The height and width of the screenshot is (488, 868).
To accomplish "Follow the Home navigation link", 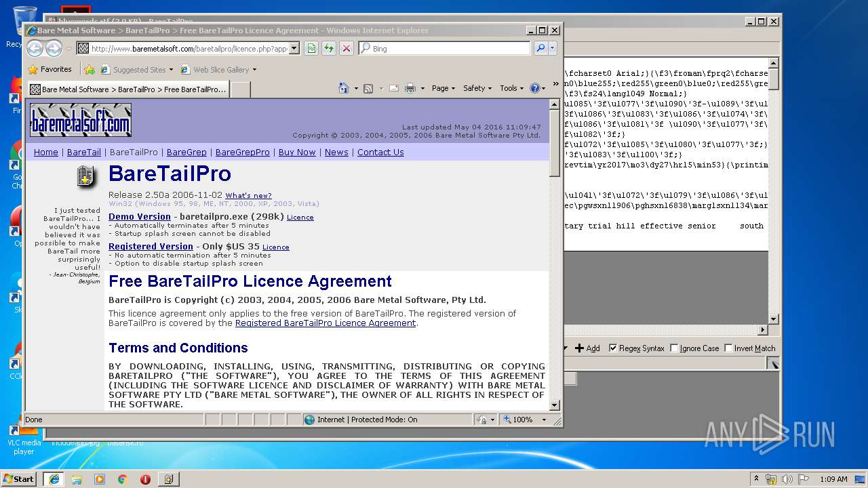I will pyautogui.click(x=46, y=152).
